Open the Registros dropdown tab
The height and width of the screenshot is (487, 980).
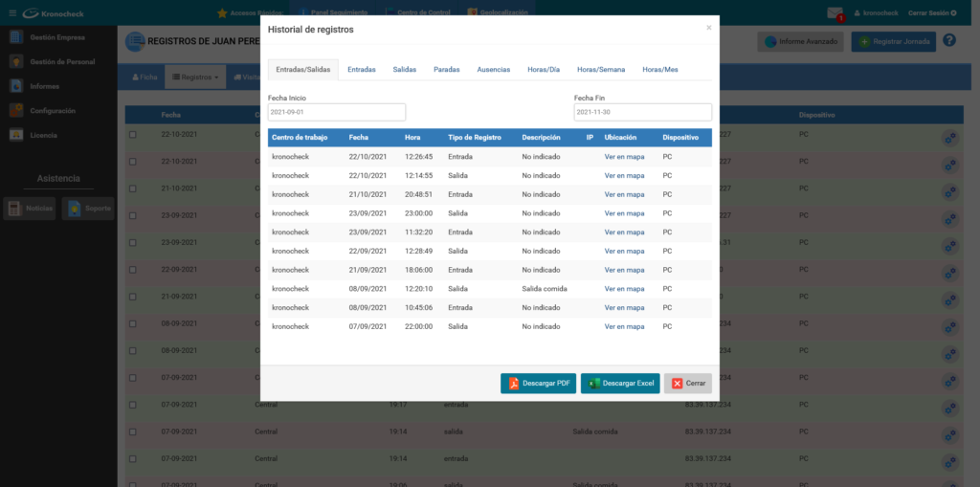pyautogui.click(x=195, y=77)
